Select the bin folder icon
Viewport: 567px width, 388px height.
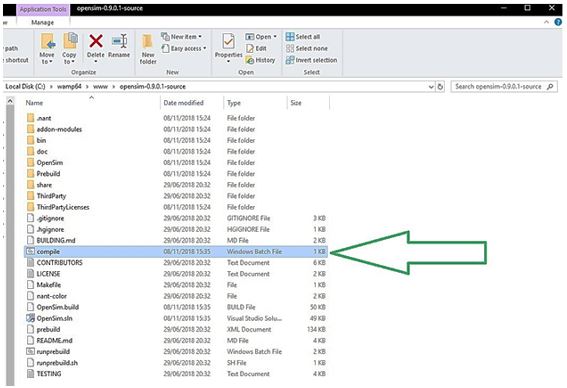point(31,140)
